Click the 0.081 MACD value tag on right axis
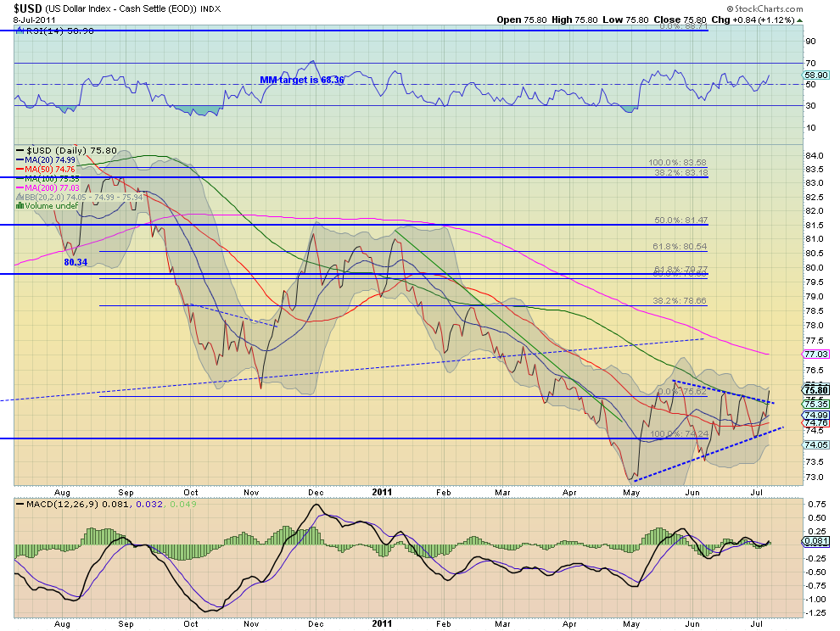Viewport: 840px width, 631px height. tap(816, 541)
